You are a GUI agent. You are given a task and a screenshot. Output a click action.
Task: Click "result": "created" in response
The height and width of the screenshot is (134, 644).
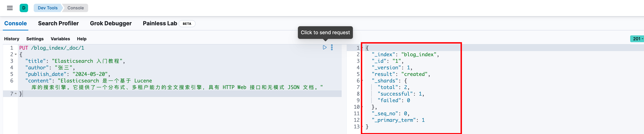[401, 74]
